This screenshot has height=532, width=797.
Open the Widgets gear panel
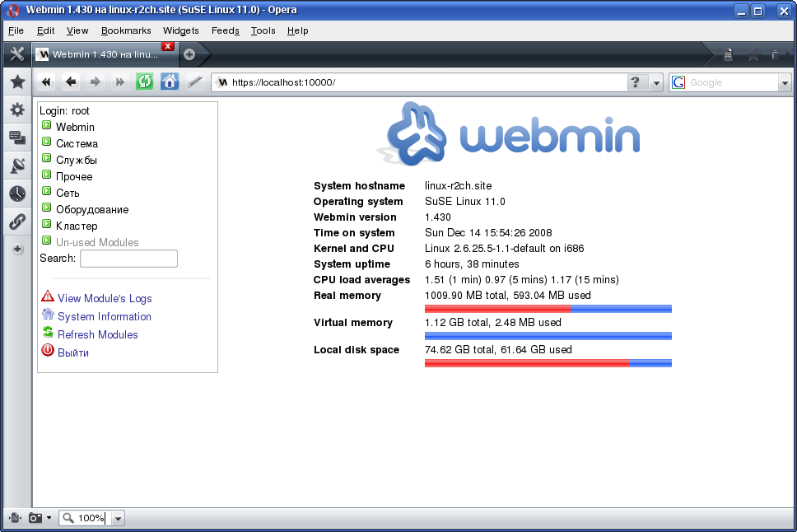[18, 110]
